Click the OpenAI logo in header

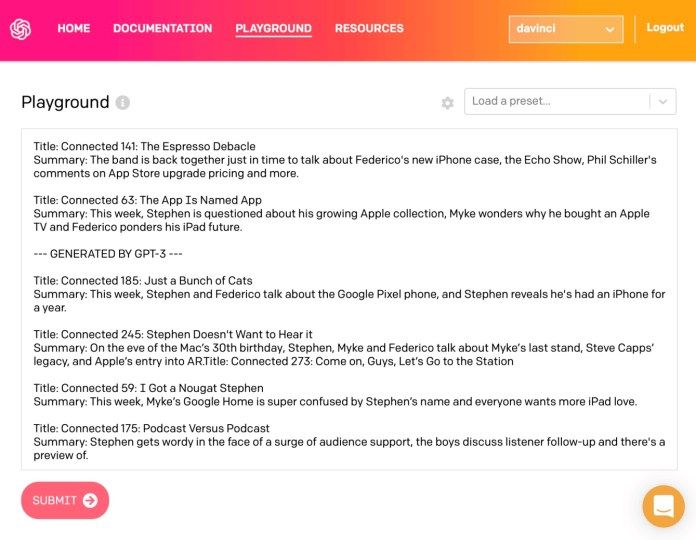point(21,29)
